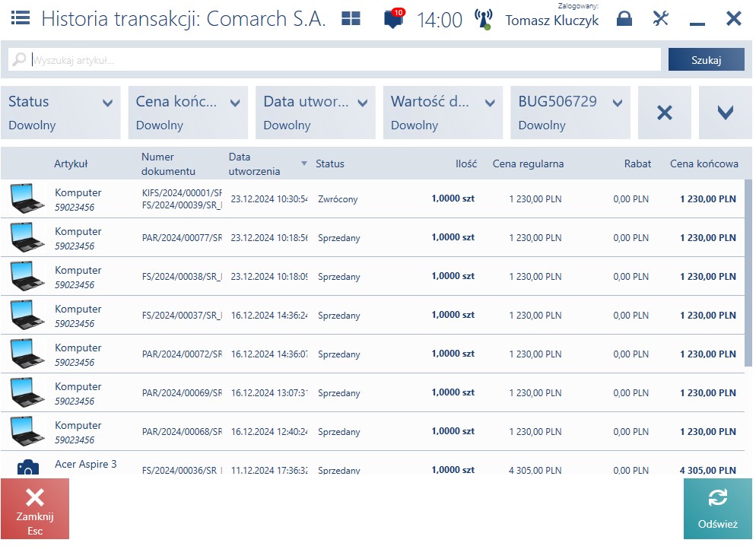Click the clock showing 14:00
The width and height of the screenshot is (756, 546).
coord(440,20)
